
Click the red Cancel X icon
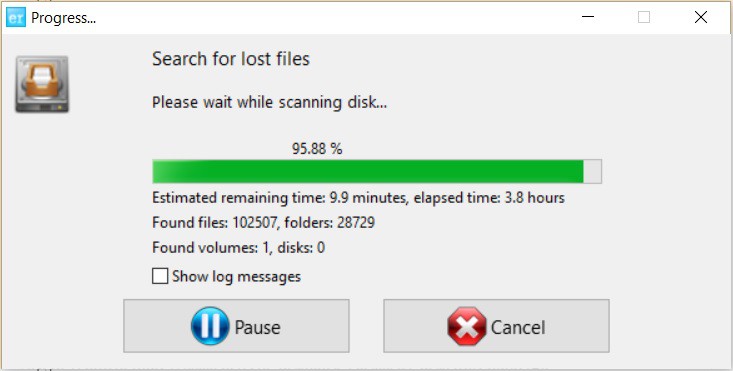click(x=467, y=326)
